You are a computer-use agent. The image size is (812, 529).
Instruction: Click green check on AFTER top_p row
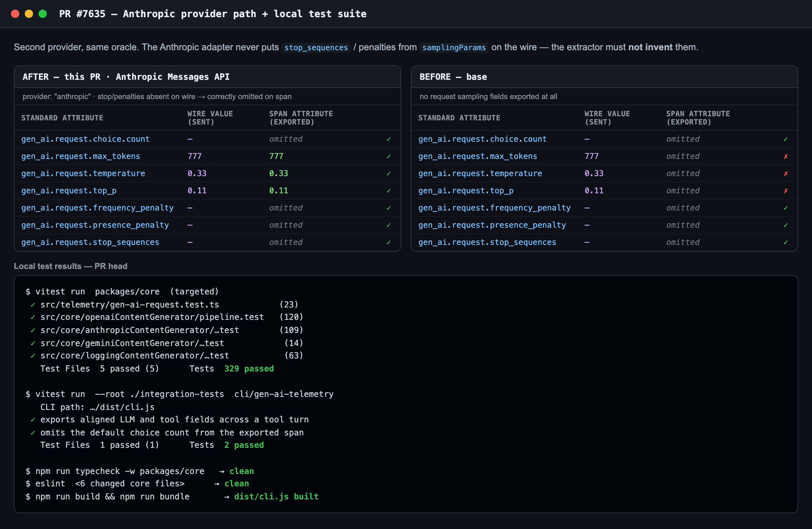[x=389, y=191]
